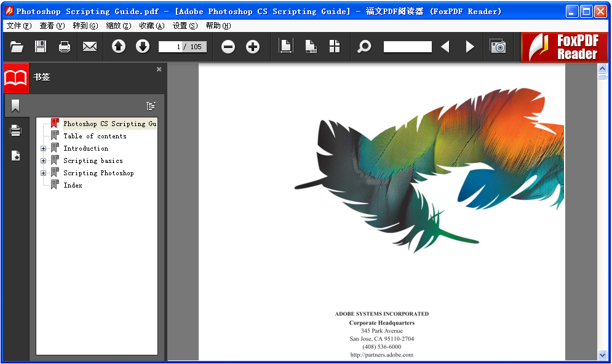612x364 pixels.
Task: Switch to the thumbnail grid layout icon
Action: coord(335,47)
